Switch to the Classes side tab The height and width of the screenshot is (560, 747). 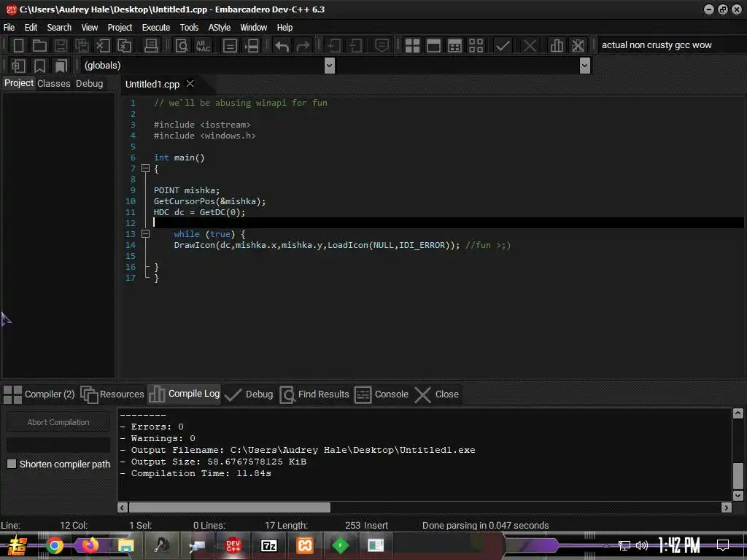pyautogui.click(x=54, y=83)
